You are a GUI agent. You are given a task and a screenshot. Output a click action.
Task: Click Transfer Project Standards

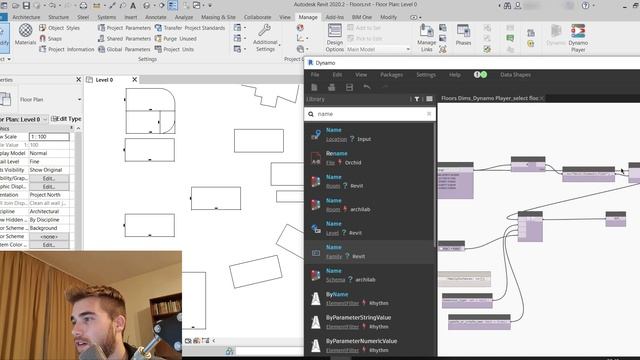[190, 28]
